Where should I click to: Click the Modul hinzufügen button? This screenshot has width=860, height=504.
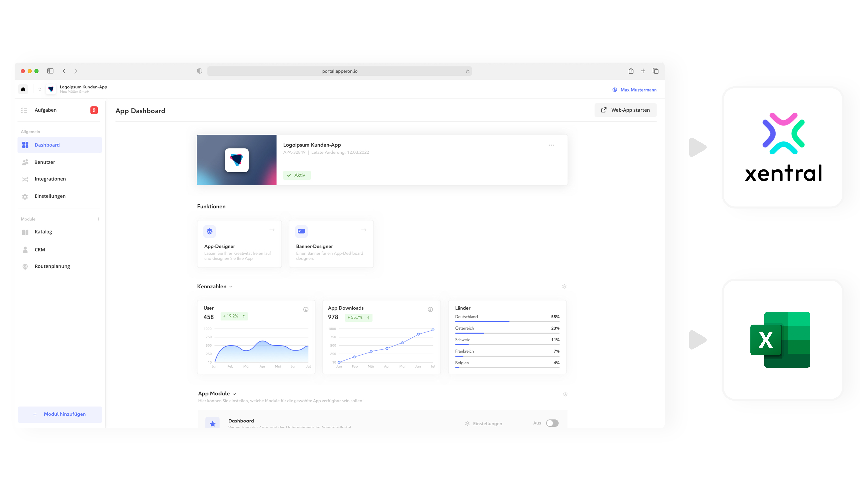(60, 414)
